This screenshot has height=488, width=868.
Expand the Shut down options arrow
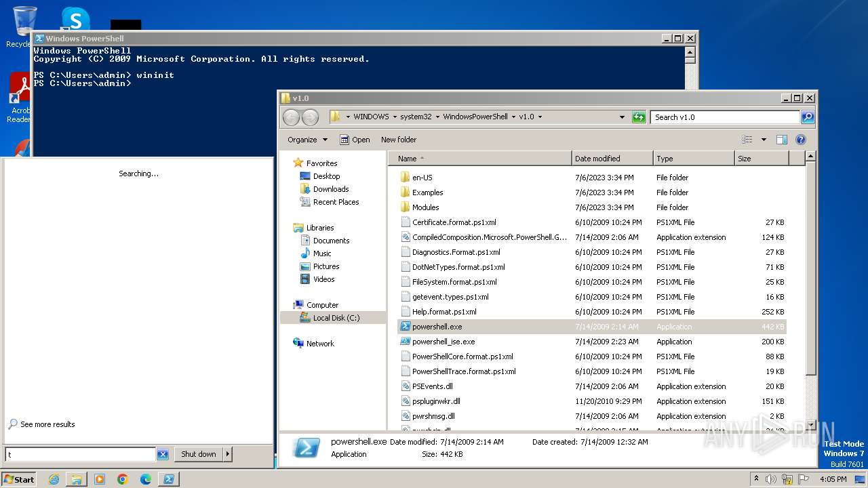(x=228, y=454)
